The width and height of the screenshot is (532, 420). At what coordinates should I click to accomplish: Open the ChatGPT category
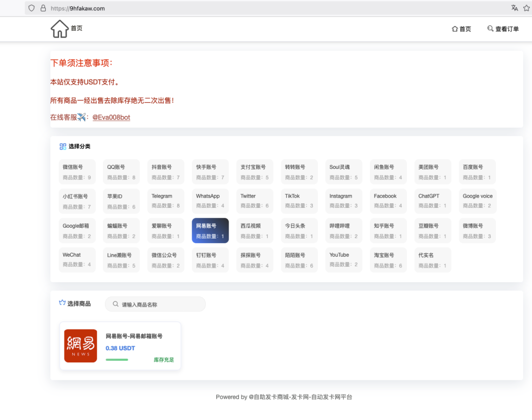click(x=433, y=201)
